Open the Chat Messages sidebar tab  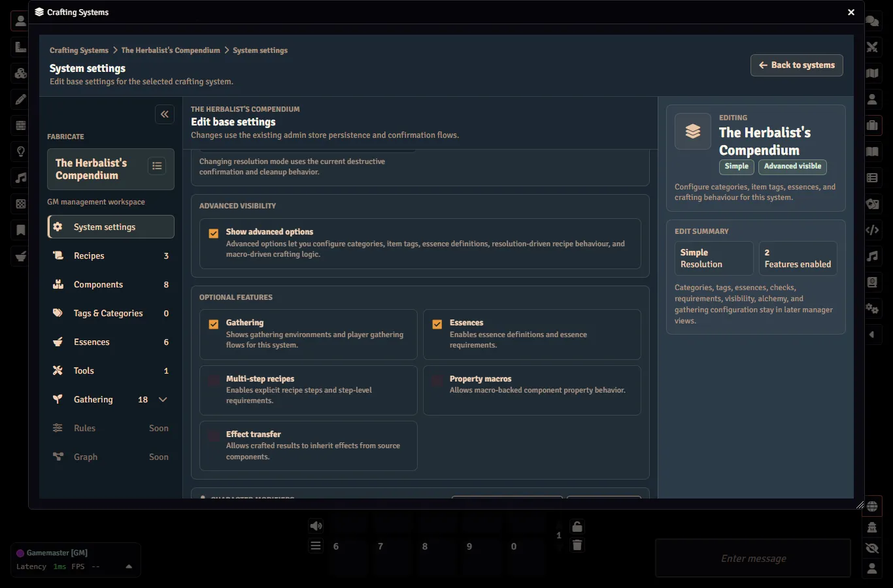tap(872, 21)
